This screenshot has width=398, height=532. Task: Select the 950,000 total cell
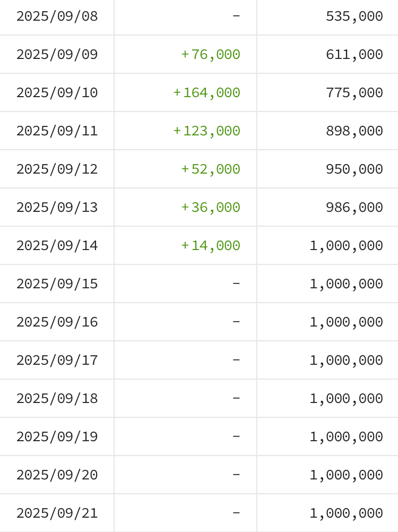(x=354, y=169)
